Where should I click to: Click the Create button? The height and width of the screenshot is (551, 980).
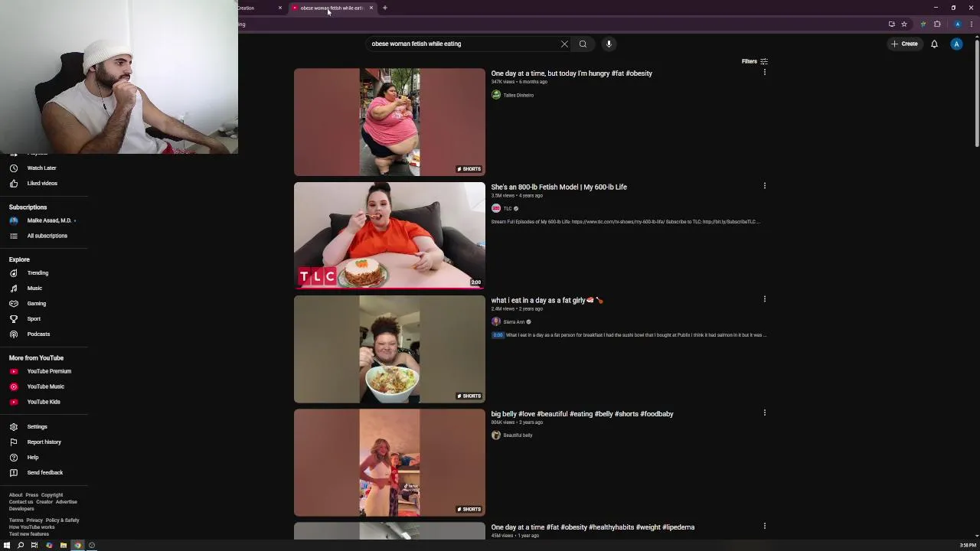[904, 44]
